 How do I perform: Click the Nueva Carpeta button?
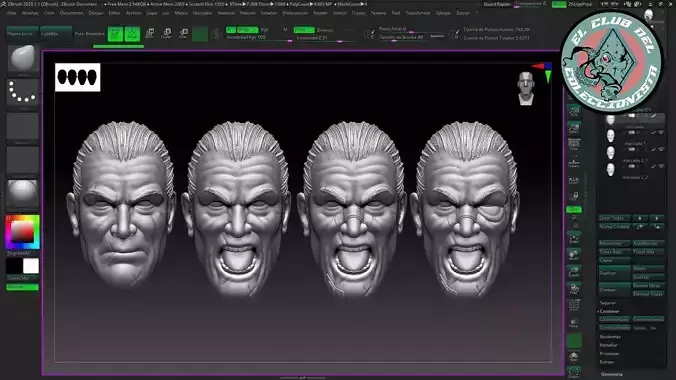click(x=614, y=226)
